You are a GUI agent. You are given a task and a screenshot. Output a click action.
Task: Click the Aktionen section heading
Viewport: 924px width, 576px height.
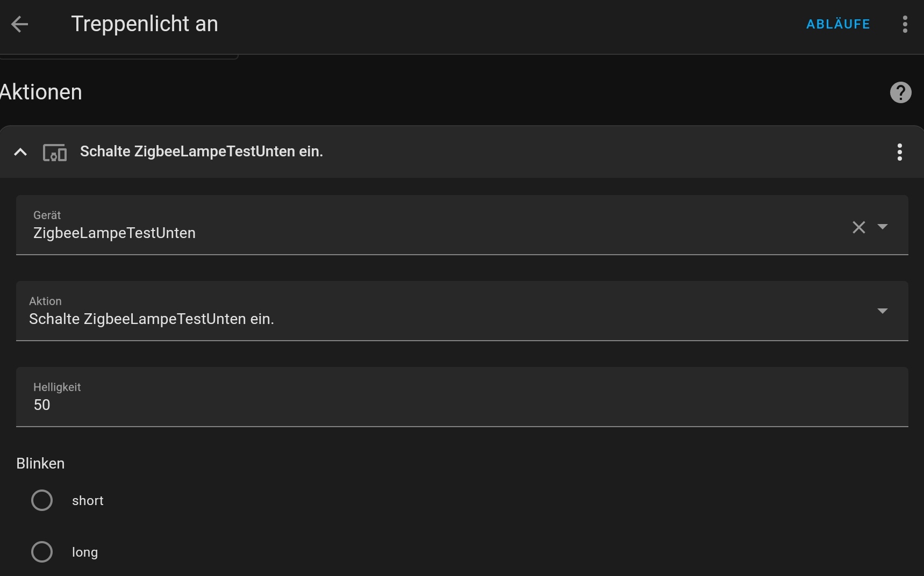pyautogui.click(x=41, y=92)
